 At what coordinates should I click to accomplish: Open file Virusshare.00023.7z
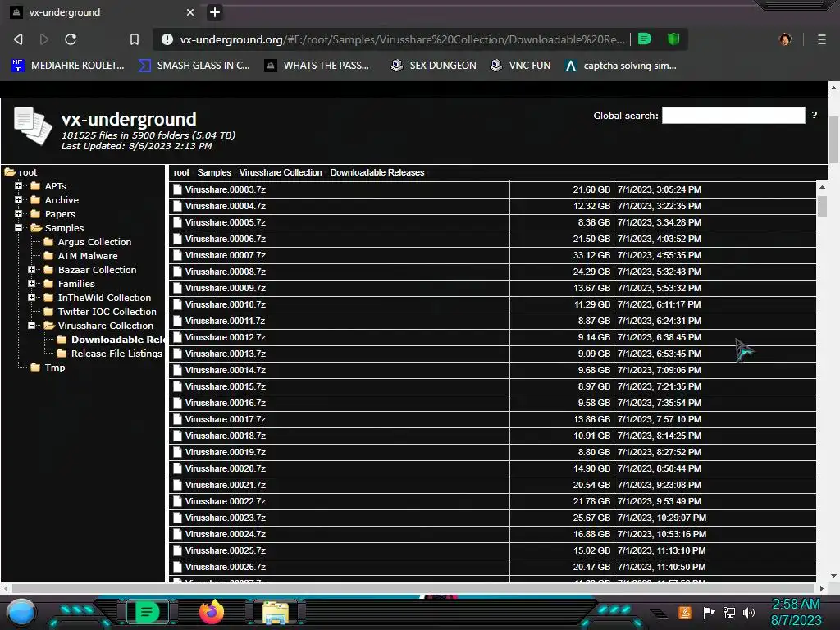coord(226,518)
